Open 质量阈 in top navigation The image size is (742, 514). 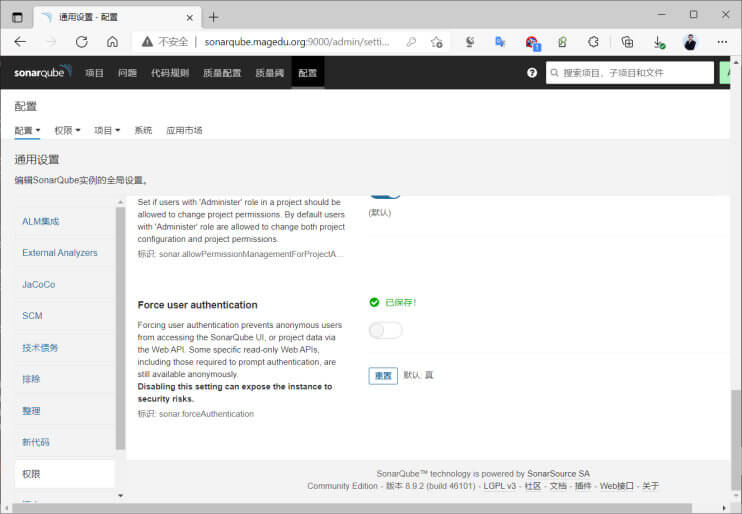pos(270,73)
